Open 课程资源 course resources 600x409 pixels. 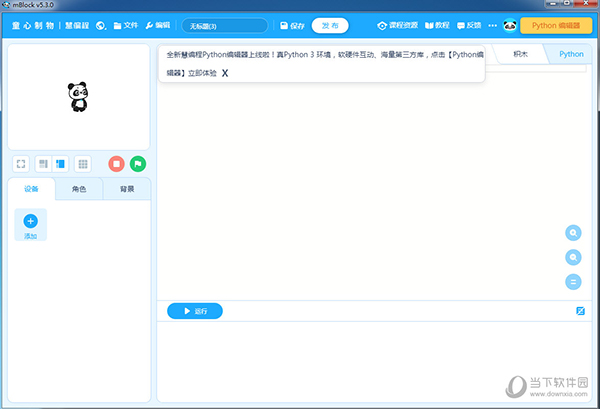pyautogui.click(x=398, y=25)
